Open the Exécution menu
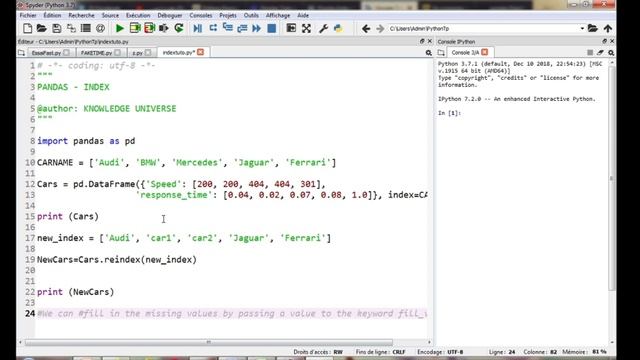The image size is (640, 360). coord(138,16)
